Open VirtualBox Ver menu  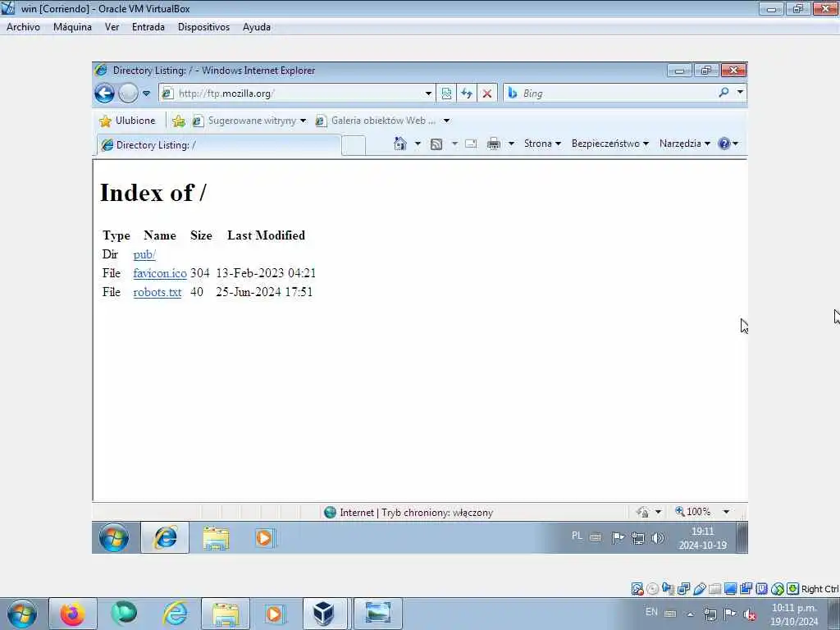coord(112,27)
